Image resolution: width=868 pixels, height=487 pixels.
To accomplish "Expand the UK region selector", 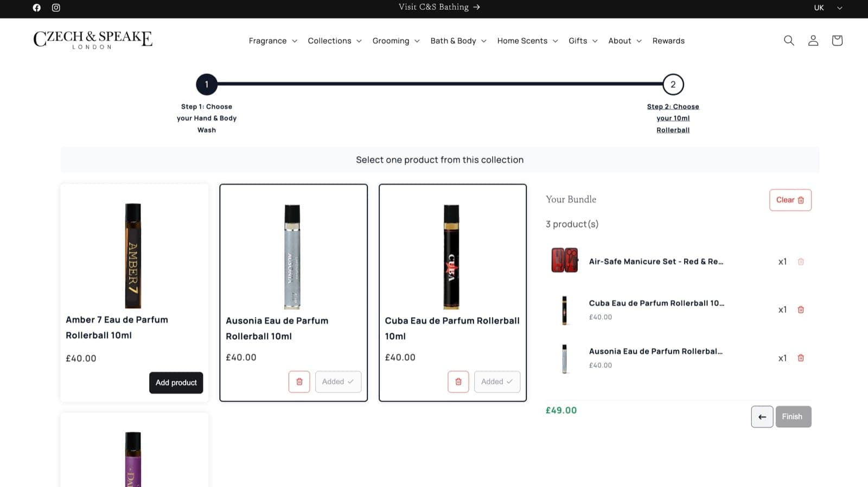I will (x=828, y=8).
